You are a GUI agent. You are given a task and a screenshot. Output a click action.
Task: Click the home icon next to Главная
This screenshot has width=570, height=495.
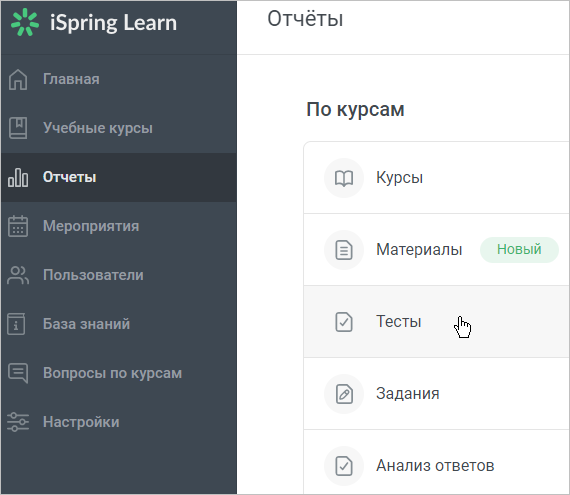(18, 79)
